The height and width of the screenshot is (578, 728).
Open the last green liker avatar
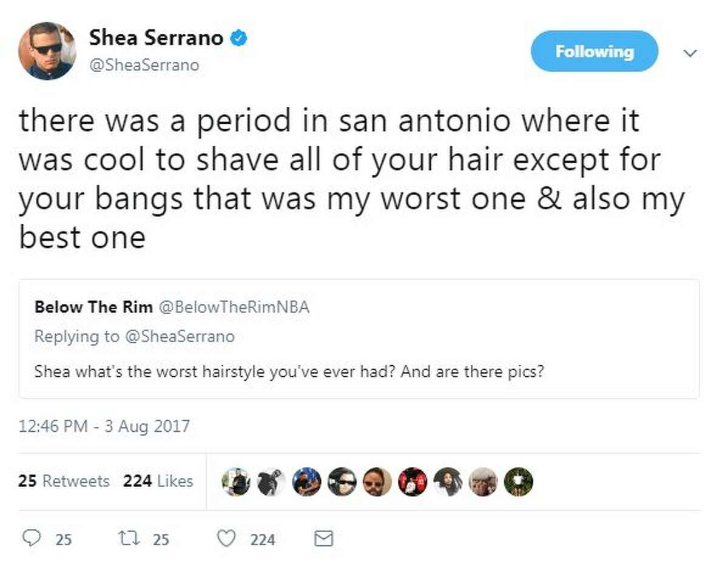tap(519, 482)
